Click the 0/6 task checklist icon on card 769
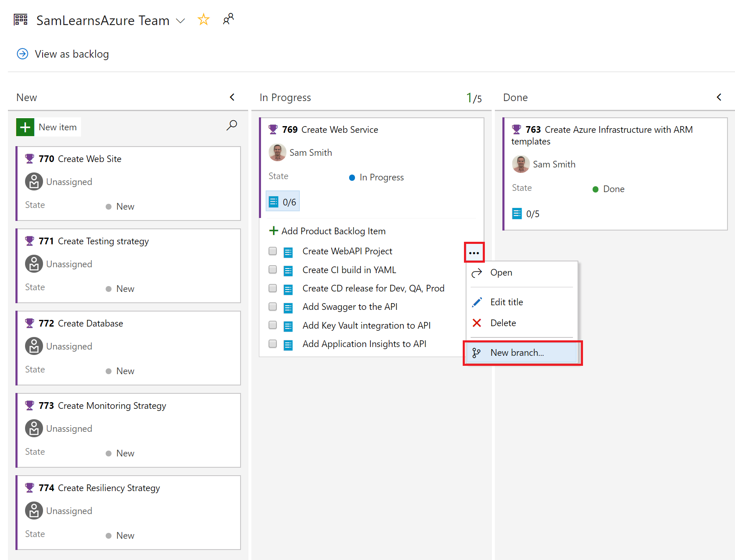Image resolution: width=735 pixels, height=560 pixels. [x=274, y=202]
